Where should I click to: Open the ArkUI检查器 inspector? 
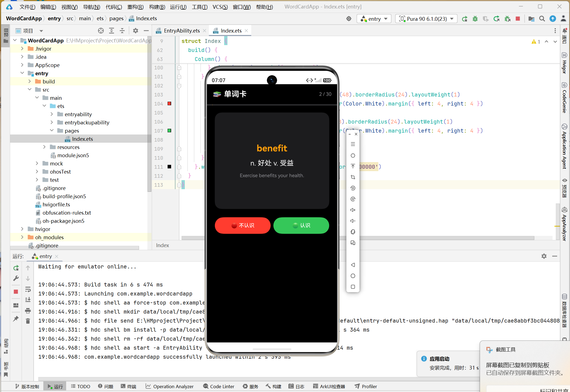(x=329, y=386)
